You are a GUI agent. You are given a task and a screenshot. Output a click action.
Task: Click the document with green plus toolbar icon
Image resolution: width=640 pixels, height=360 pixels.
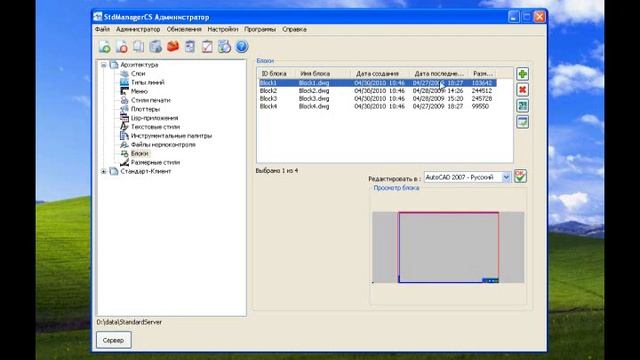click(104, 47)
